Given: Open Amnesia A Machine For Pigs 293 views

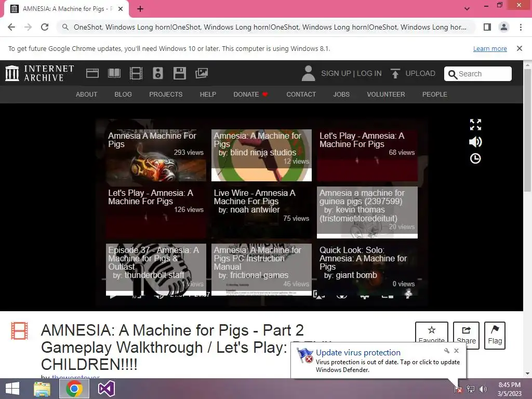Looking at the screenshot, I should [x=156, y=155].
